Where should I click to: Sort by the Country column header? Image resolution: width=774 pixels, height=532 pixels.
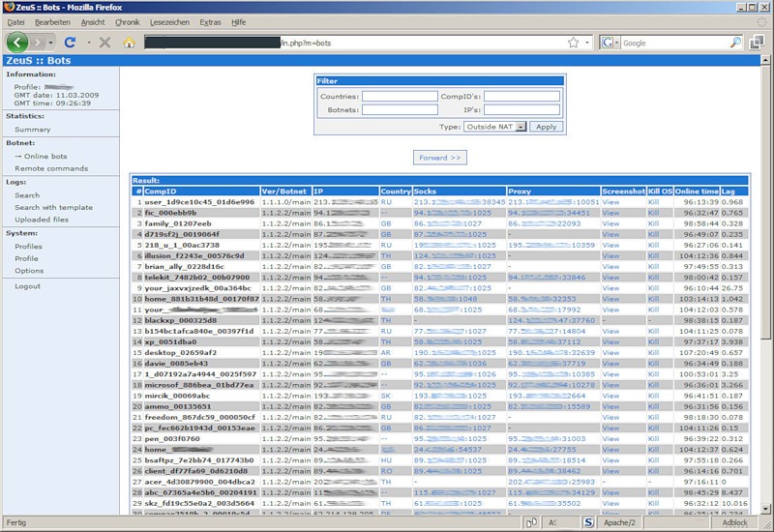pyautogui.click(x=396, y=192)
